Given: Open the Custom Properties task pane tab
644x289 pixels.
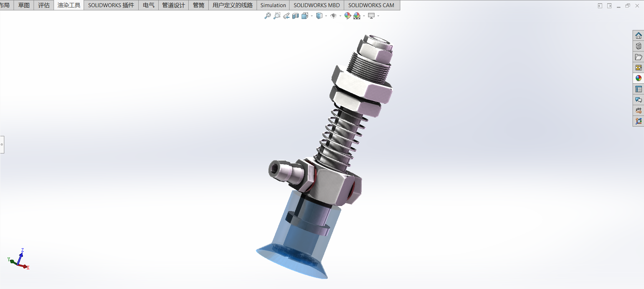Looking at the screenshot, I should point(638,89).
